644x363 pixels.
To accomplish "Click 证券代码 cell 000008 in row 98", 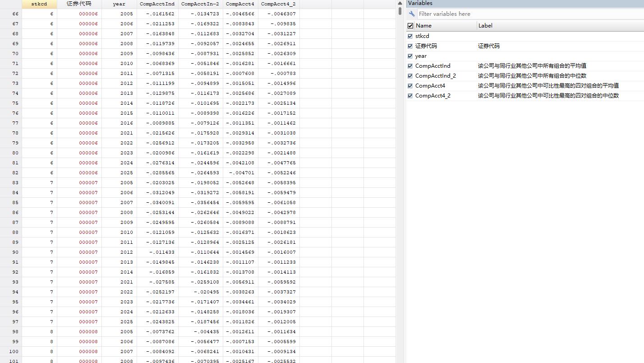I will click(x=79, y=332).
